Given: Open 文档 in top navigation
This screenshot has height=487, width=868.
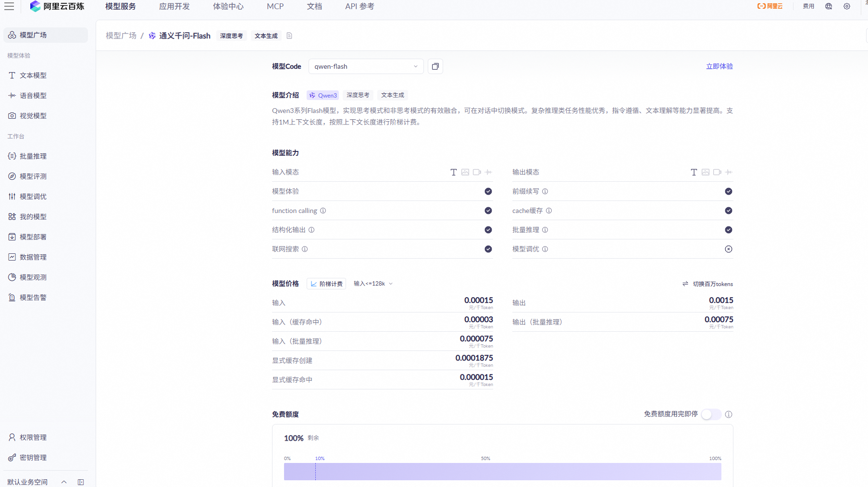Looking at the screenshot, I should coord(314,6).
